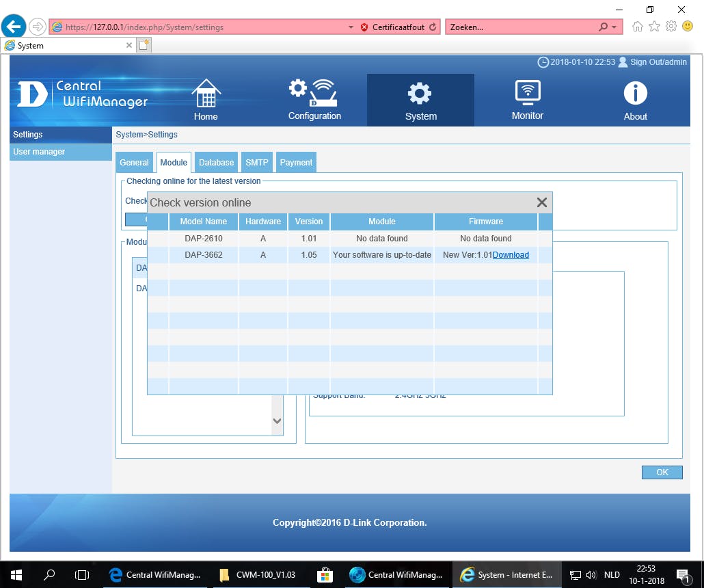Click the Module column header in dialog
This screenshot has width=704, height=588.
pyautogui.click(x=382, y=222)
